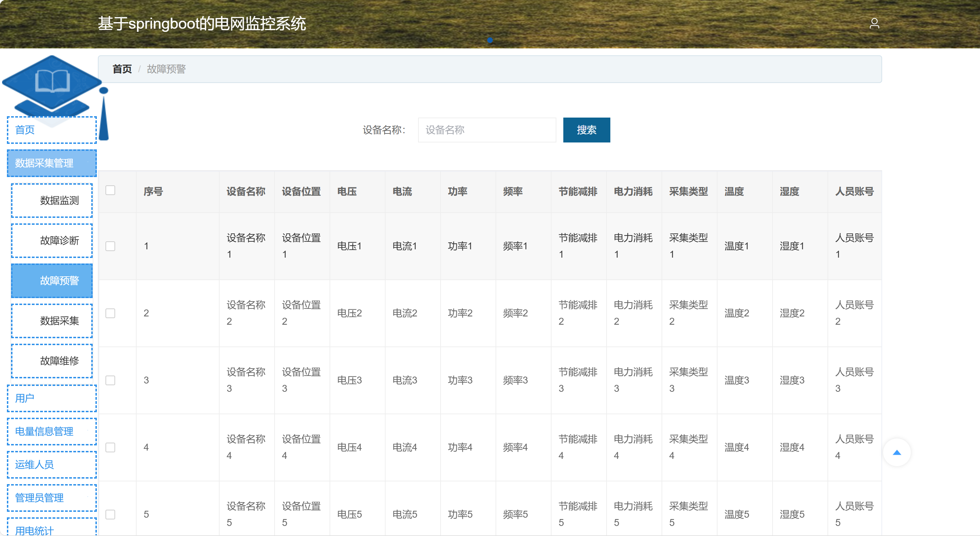Click the 搜索 search button

[x=586, y=130]
